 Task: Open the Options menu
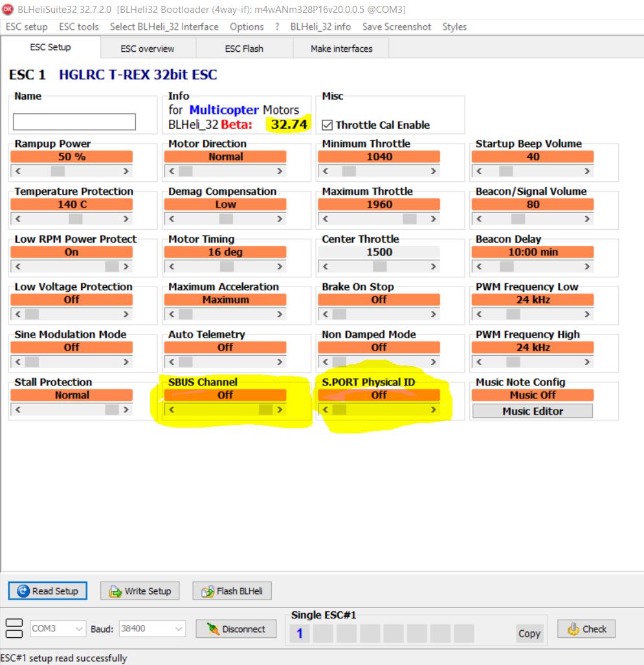(x=247, y=27)
